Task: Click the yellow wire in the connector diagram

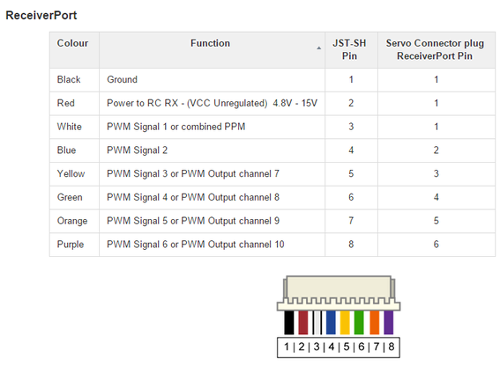Action: [x=345, y=322]
